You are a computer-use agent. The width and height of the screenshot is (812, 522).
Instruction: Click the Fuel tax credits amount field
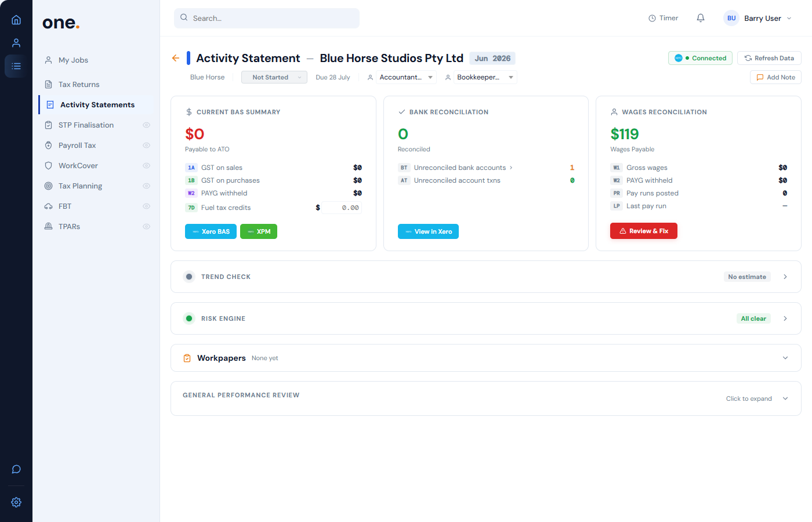coord(342,208)
